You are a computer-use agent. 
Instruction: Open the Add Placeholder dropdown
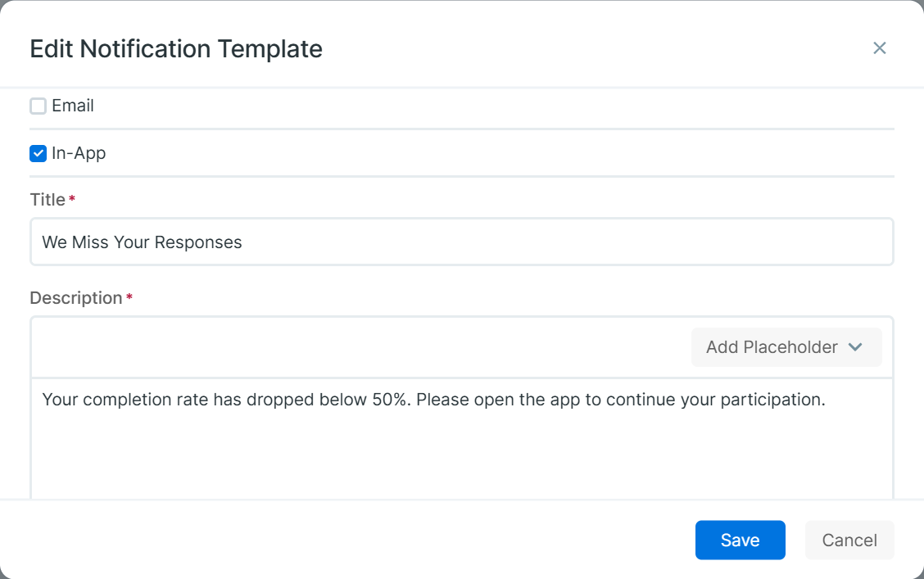[x=786, y=347]
